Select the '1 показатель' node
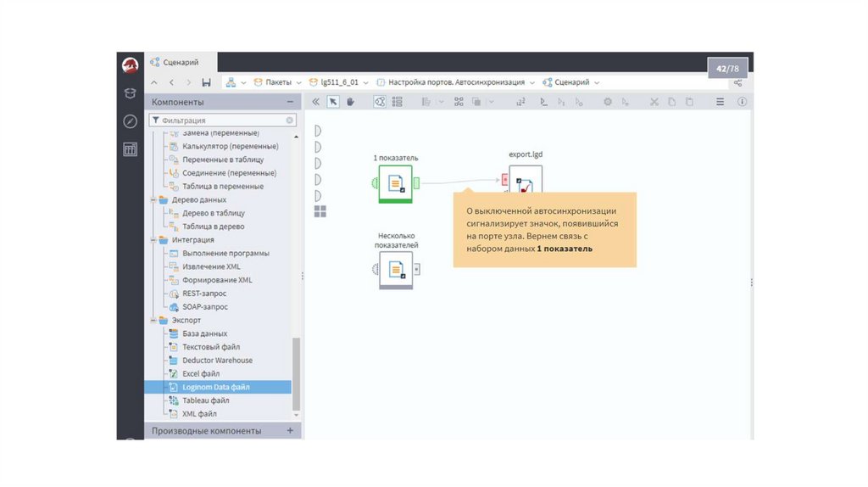Viewport: 868px width, 487px height. (395, 182)
